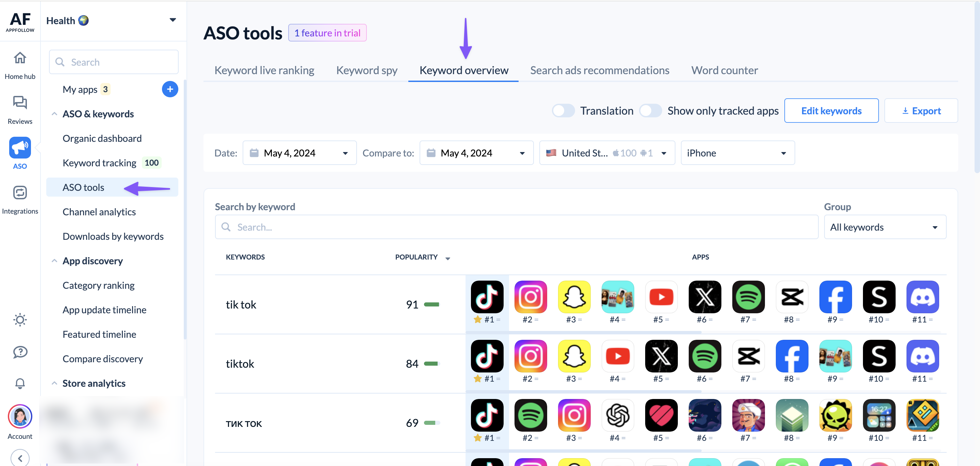
Task: Click popularity bar for tik tok
Action: [432, 305]
